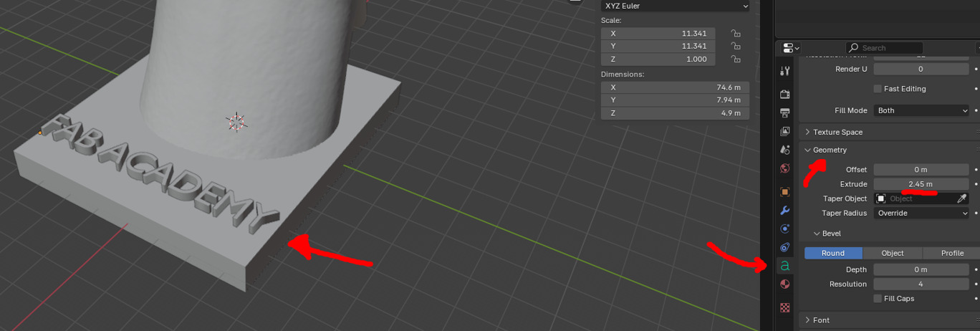Open the Fill Mode dropdown
Screen dimensions: 980x331
click(x=921, y=110)
